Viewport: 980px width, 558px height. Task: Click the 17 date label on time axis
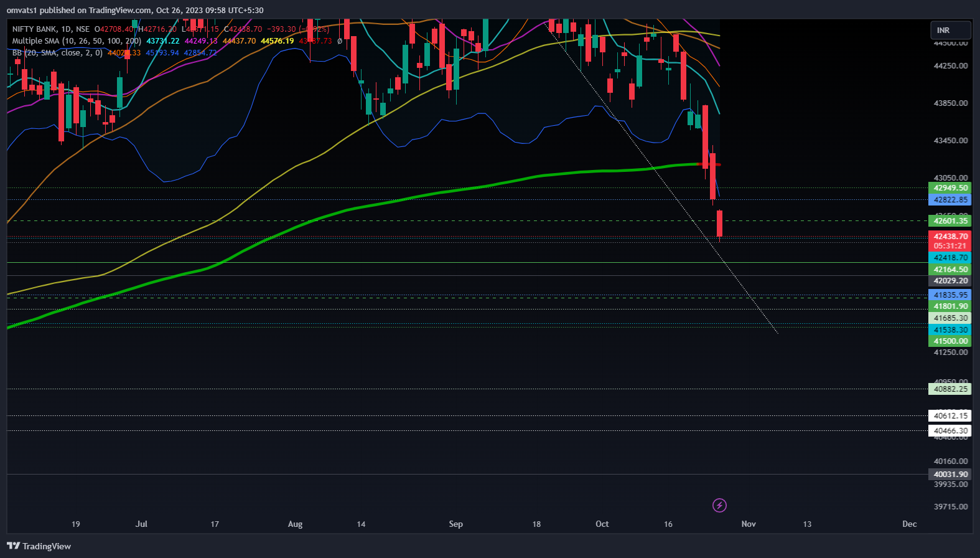(215, 524)
